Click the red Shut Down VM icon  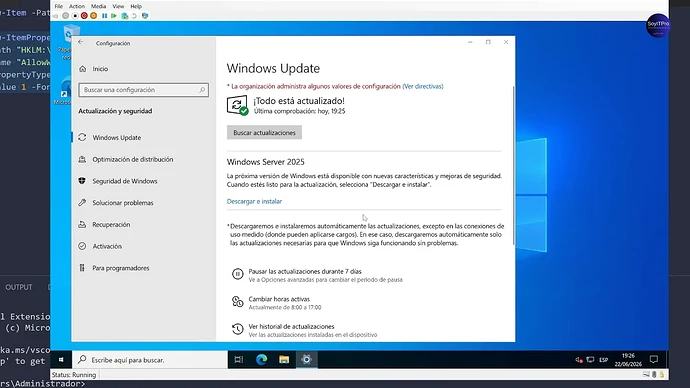pos(84,16)
